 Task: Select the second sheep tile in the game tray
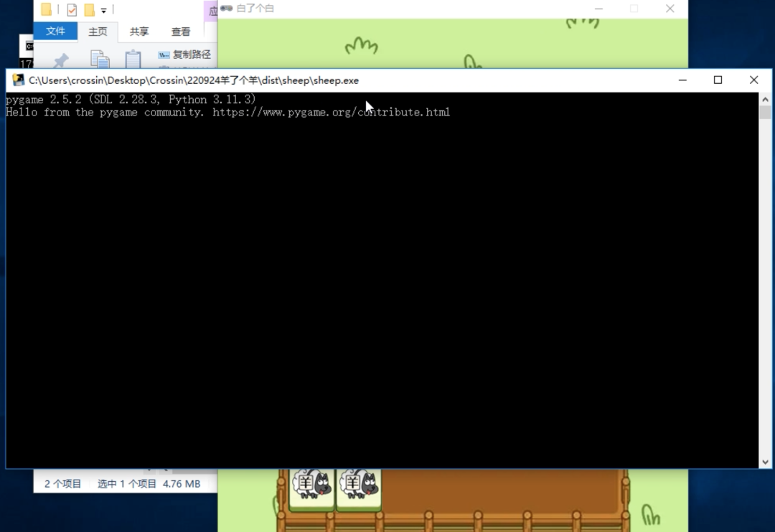[359, 488]
